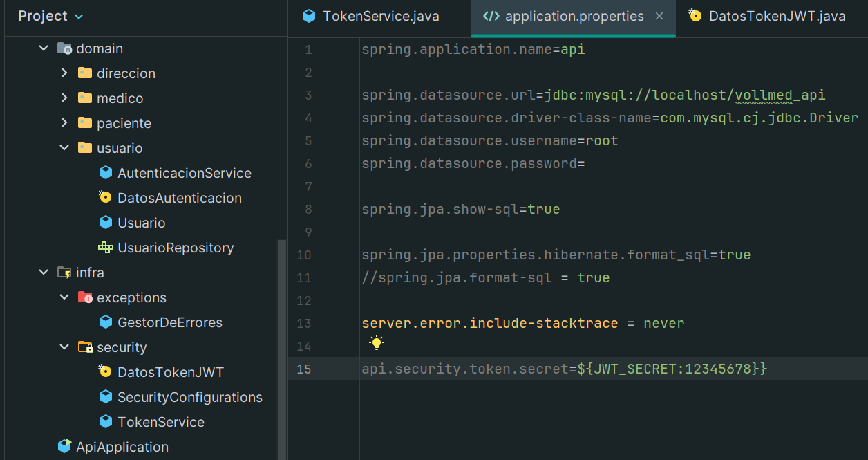Collapse the usuario folder
This screenshot has height=460, width=868.
pos(64,148)
